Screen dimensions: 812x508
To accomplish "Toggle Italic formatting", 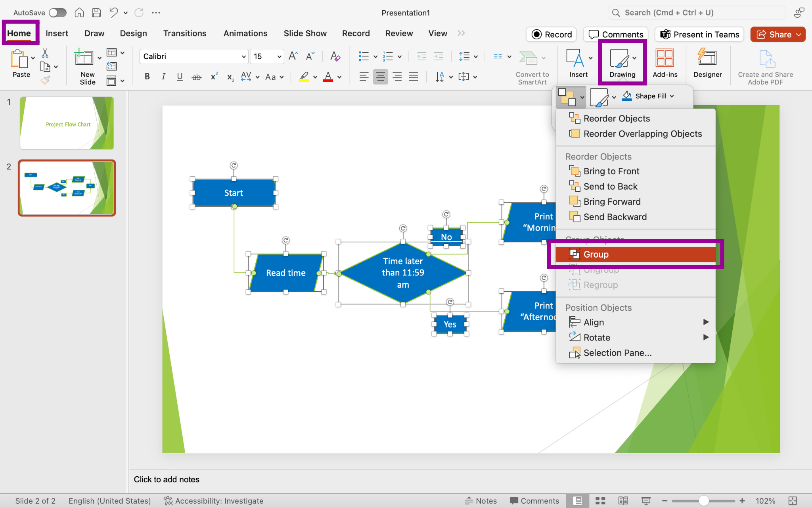I will pos(163,77).
